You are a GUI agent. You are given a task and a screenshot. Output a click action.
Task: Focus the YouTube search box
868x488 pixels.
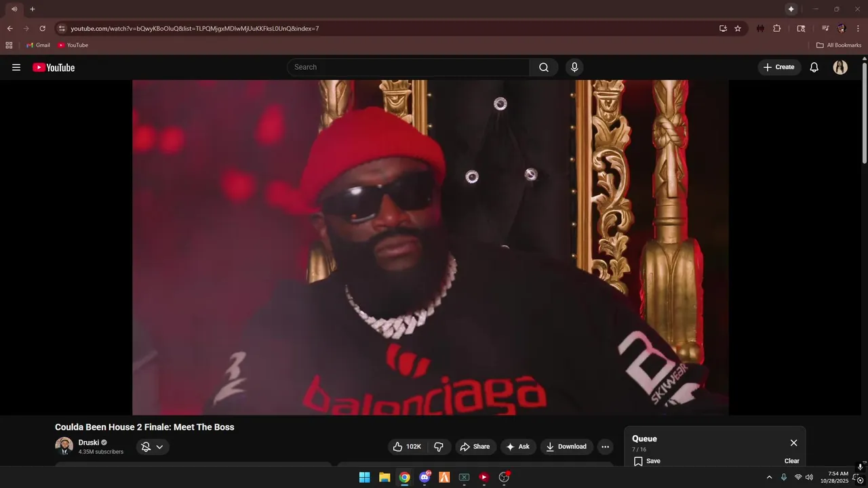pyautogui.click(x=408, y=67)
